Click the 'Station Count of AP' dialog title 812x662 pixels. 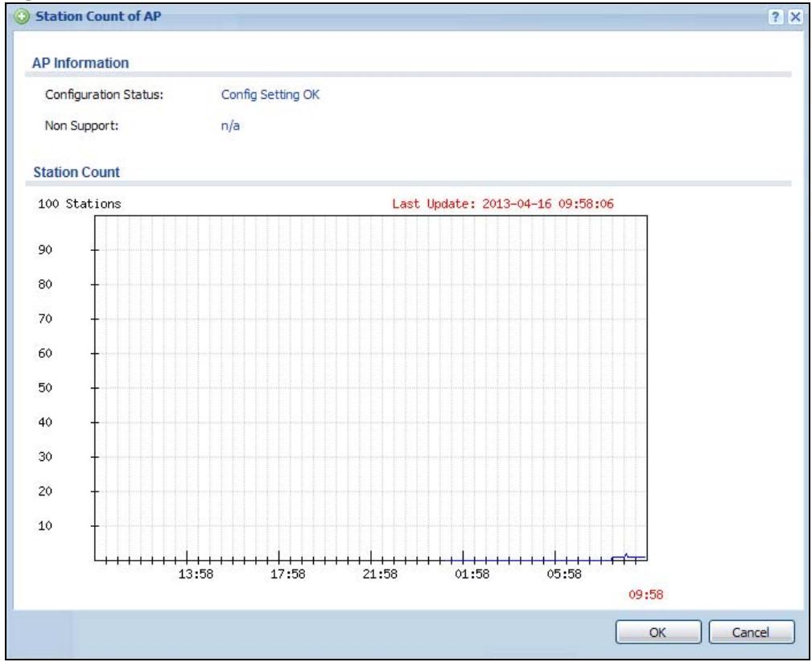(98, 17)
